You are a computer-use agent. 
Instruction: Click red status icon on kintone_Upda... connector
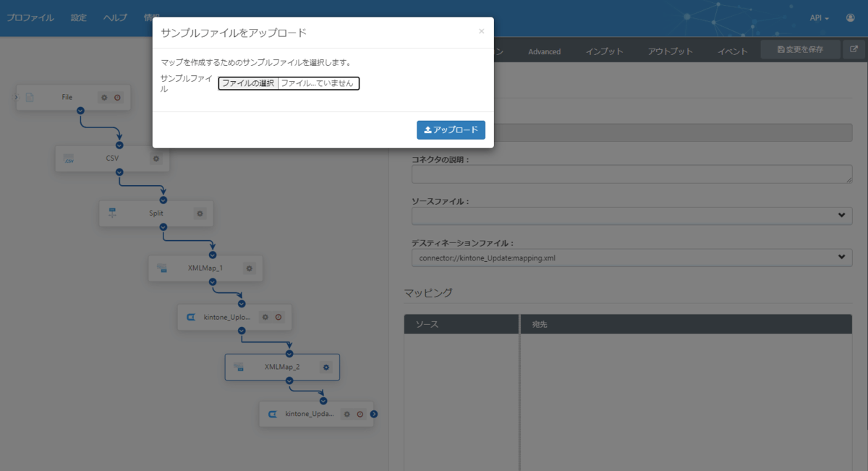(359, 414)
